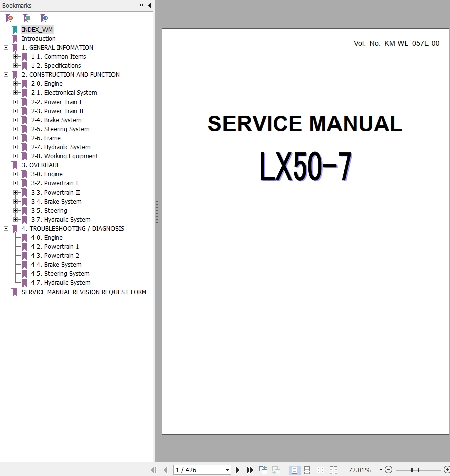Collapse 3. OVERHAUL section

tap(6, 165)
